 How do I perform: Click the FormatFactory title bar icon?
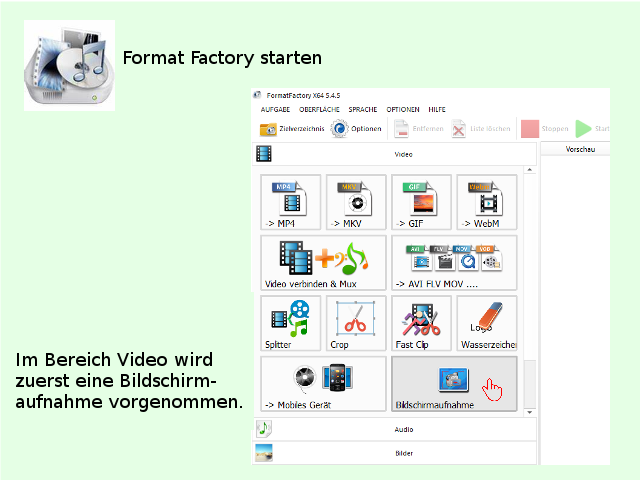(257, 95)
